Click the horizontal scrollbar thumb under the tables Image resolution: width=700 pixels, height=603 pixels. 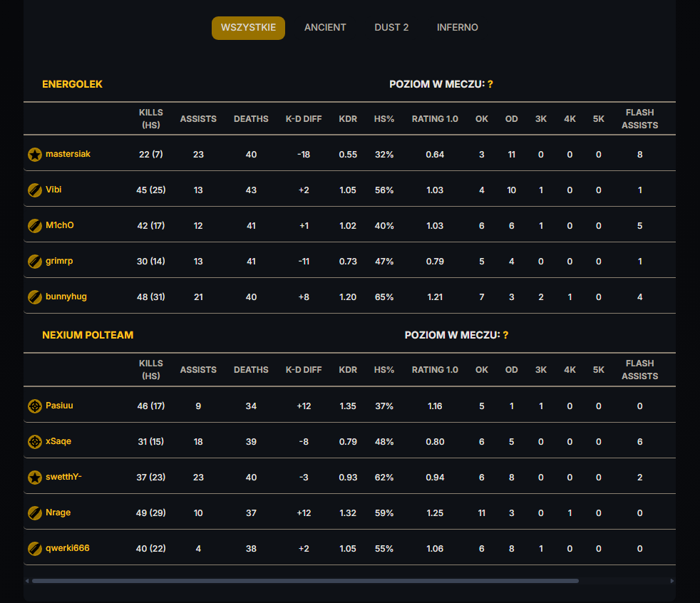pos(305,581)
